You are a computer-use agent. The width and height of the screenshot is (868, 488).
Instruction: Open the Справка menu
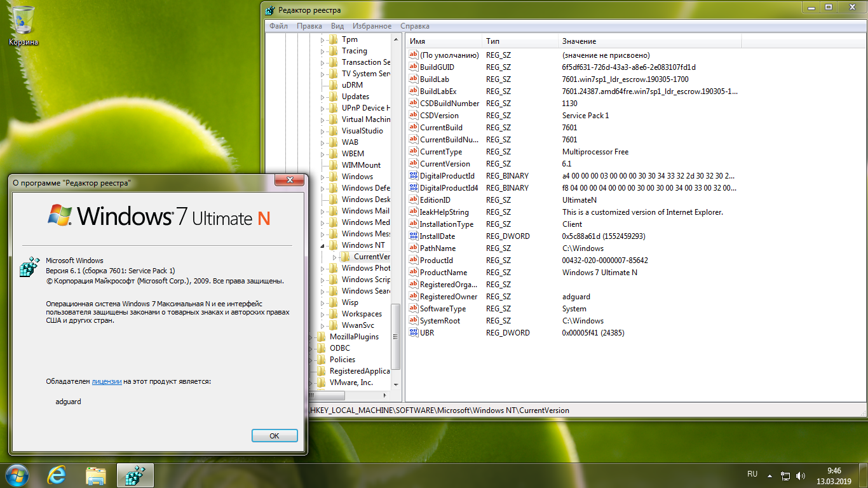coord(415,26)
